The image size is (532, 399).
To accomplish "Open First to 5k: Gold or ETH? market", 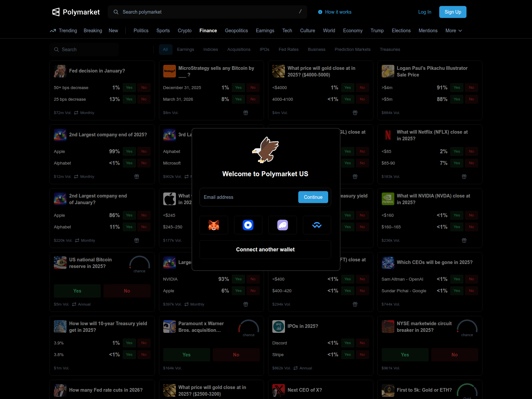I will click(x=424, y=390).
